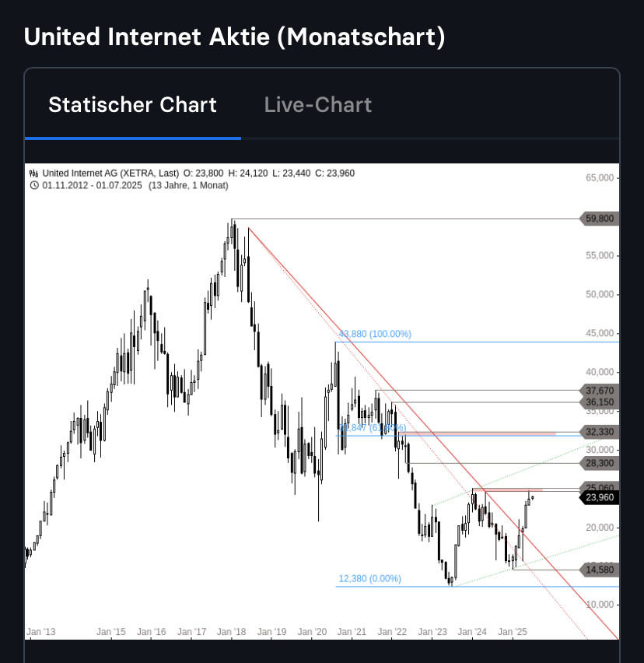Image resolution: width=644 pixels, height=663 pixels.
Task: Click the 59,800 price label
Action: tap(599, 219)
